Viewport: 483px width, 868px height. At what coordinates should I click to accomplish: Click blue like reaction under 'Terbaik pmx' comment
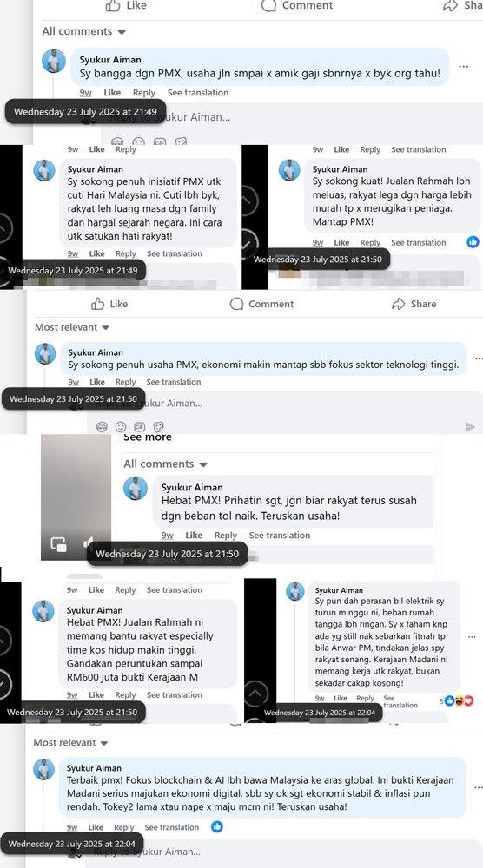(217, 826)
